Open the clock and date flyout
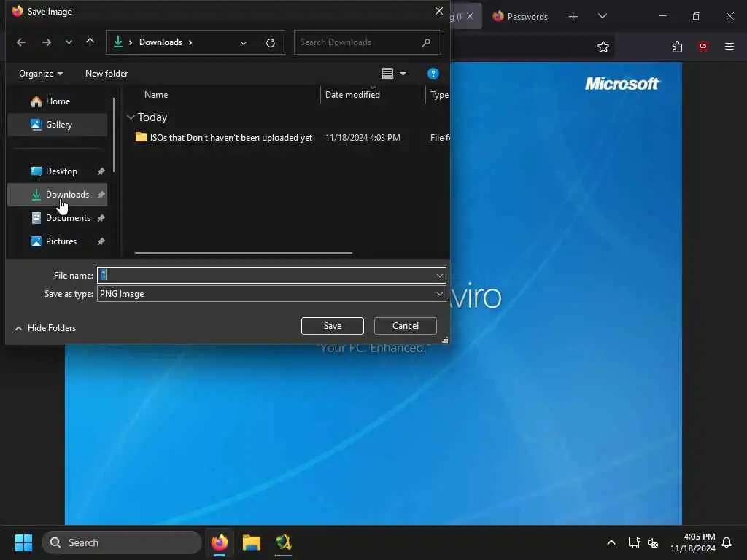This screenshot has height=560, width=747. tap(693, 542)
